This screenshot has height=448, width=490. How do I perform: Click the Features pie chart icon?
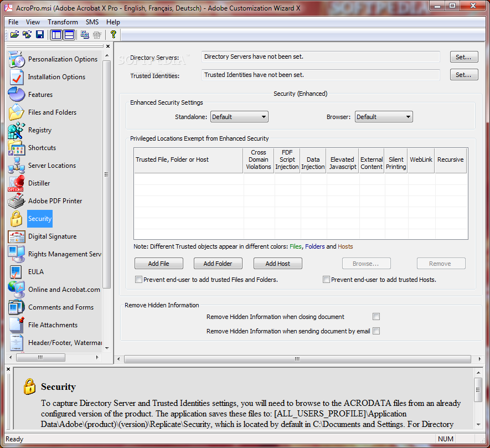tap(16, 94)
